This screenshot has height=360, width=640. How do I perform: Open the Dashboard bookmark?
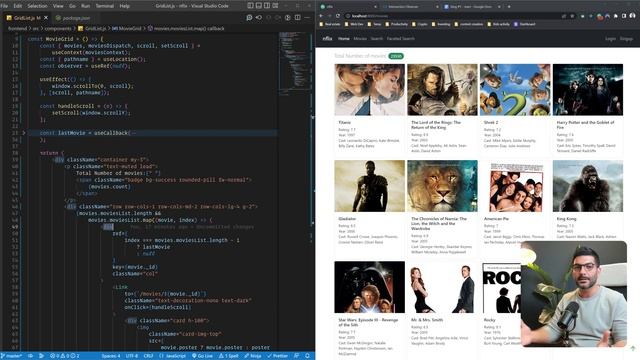pyautogui.click(x=524, y=24)
